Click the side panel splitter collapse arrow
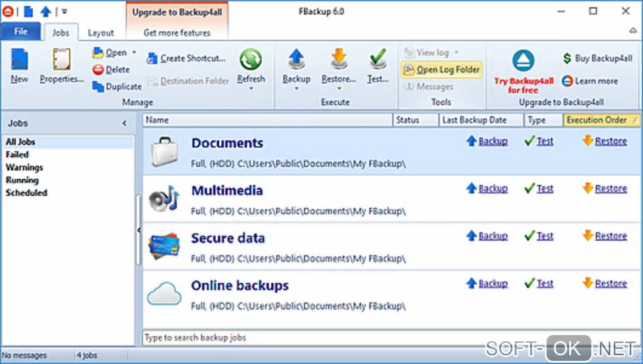 coord(139,230)
